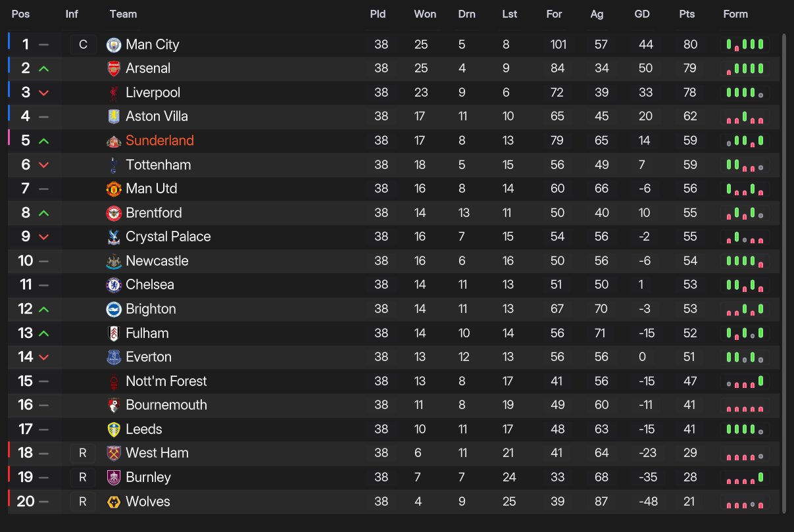Screen dimensions: 794x532
Task: Sort table by Pts column header
Action: click(x=687, y=14)
